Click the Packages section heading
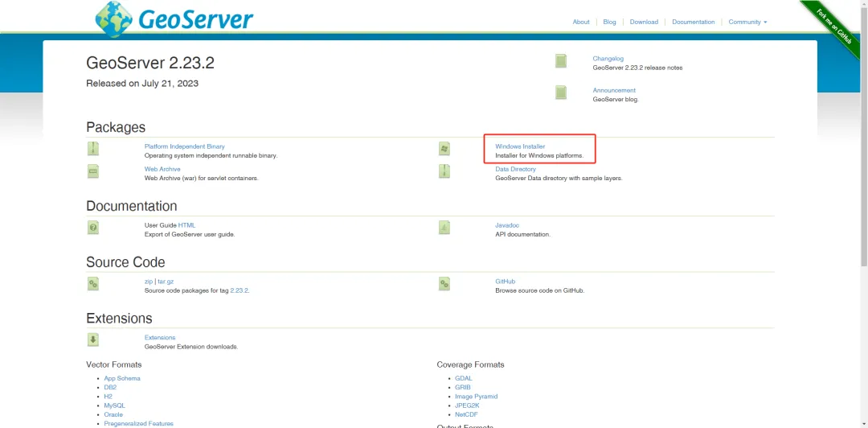868x428 pixels. tap(116, 127)
